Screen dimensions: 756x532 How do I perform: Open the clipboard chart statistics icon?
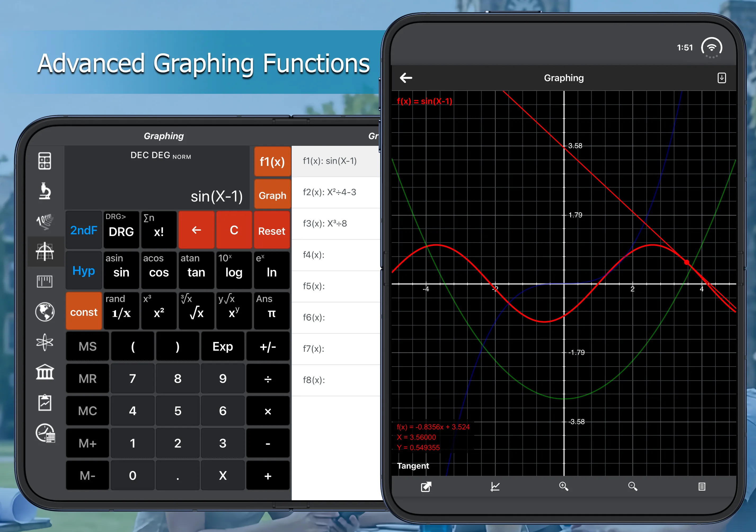click(x=45, y=403)
